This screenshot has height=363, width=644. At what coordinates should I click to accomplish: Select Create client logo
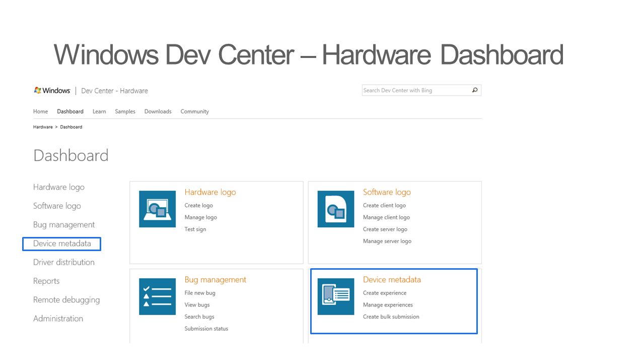tap(384, 206)
